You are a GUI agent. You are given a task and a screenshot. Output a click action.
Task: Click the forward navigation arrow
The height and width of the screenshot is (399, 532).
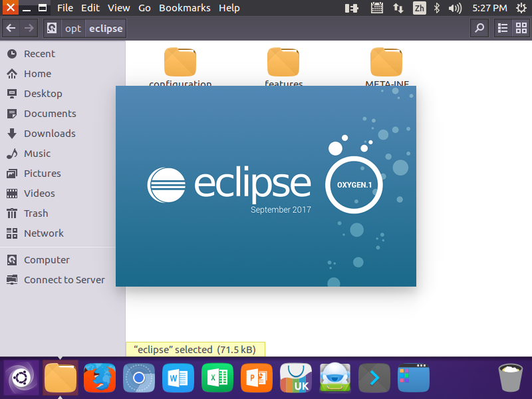click(x=29, y=28)
